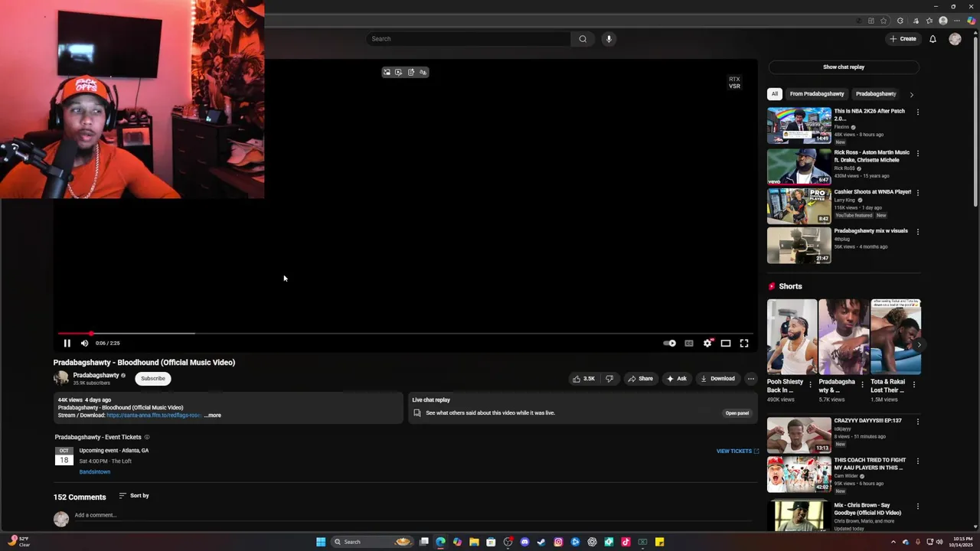Click the Download button
Screen dimensions: 980x551
[x=717, y=379]
